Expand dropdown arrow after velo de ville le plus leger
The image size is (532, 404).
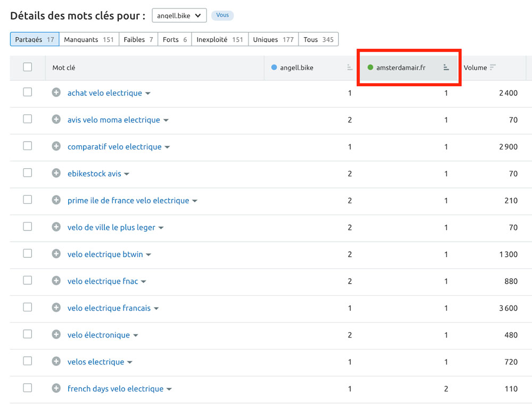tap(161, 228)
